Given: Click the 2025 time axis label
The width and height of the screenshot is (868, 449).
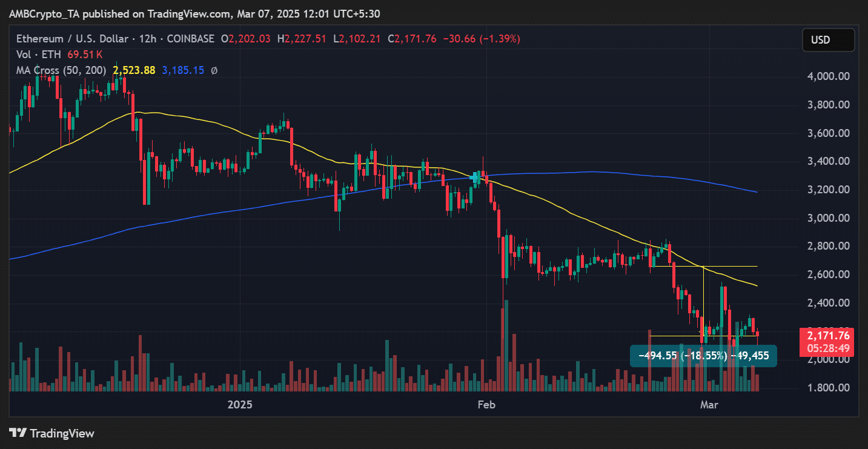Looking at the screenshot, I should pyautogui.click(x=239, y=404).
